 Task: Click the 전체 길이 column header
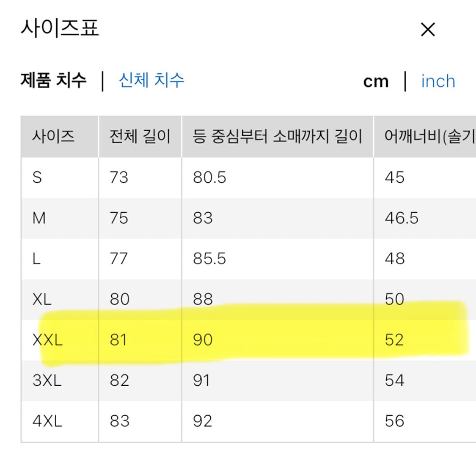(140, 136)
